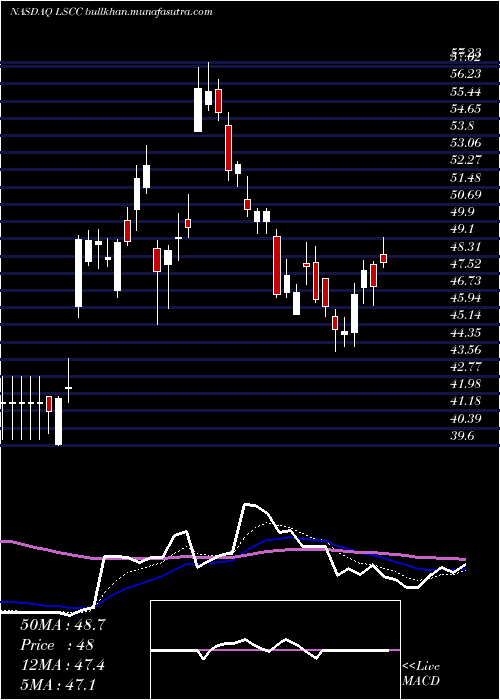Click the 54.65 price level label
This screenshot has width=500, height=700.
coord(465,109)
